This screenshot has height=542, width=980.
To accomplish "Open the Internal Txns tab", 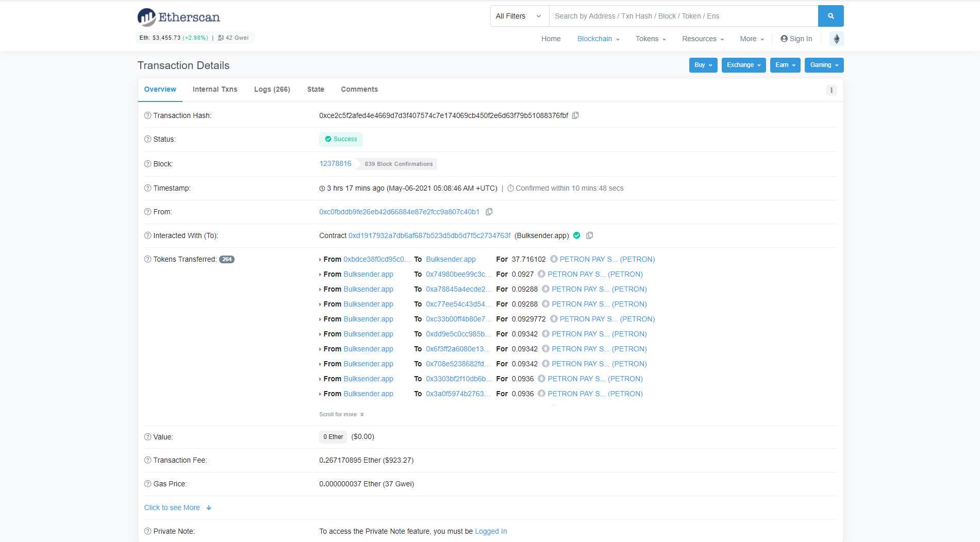I will [214, 89].
